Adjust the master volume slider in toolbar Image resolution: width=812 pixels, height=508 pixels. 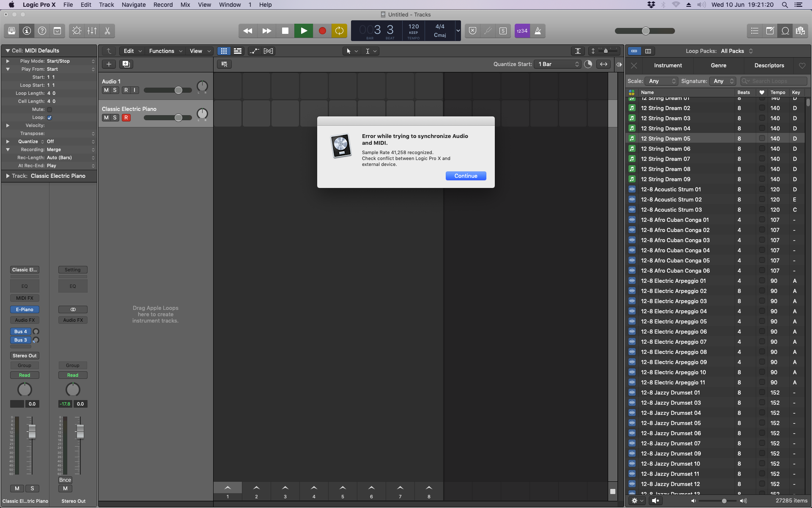tap(645, 31)
